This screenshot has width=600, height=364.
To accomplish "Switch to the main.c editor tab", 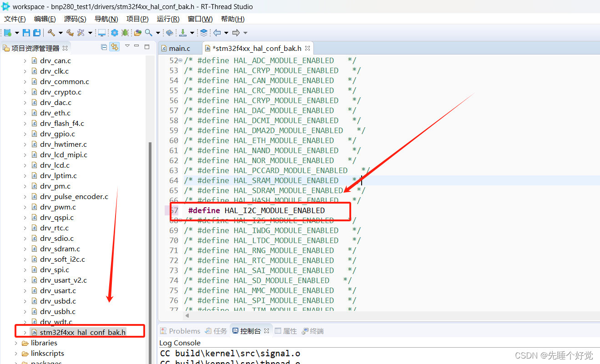I will [x=179, y=48].
